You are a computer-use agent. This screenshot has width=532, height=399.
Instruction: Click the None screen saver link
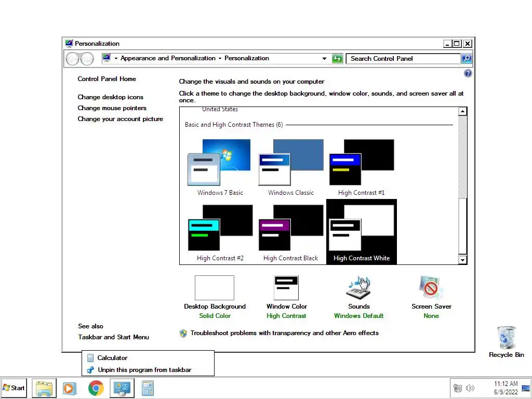(431, 316)
